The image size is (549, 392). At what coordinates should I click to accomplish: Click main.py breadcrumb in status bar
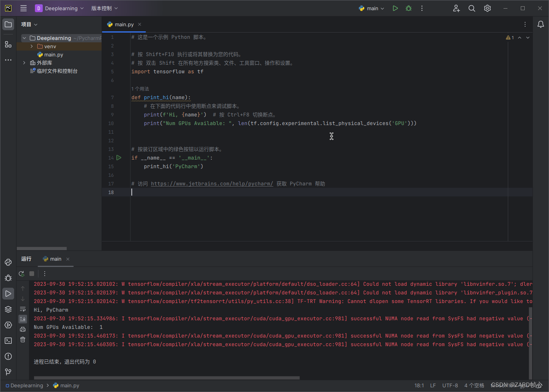(66, 386)
